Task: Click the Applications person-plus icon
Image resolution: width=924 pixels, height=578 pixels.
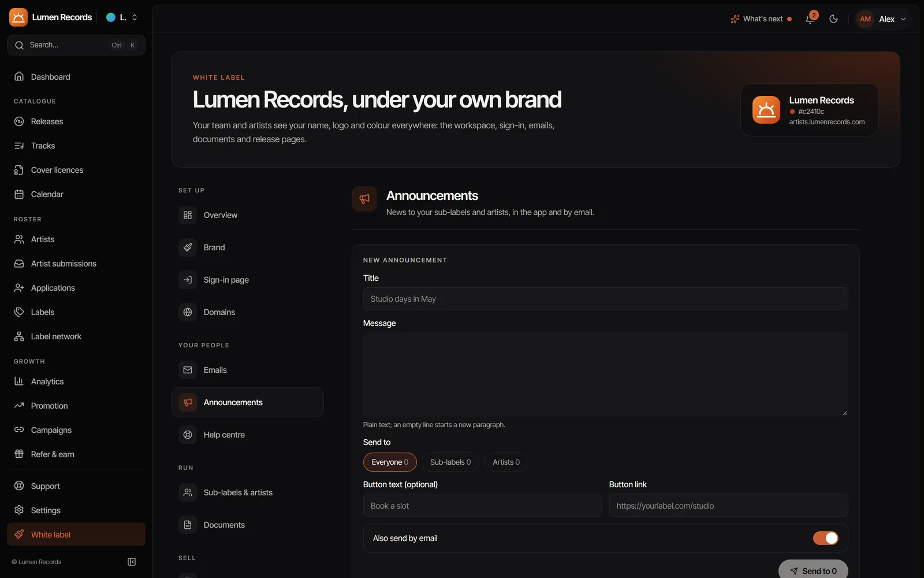Action: pyautogui.click(x=19, y=288)
